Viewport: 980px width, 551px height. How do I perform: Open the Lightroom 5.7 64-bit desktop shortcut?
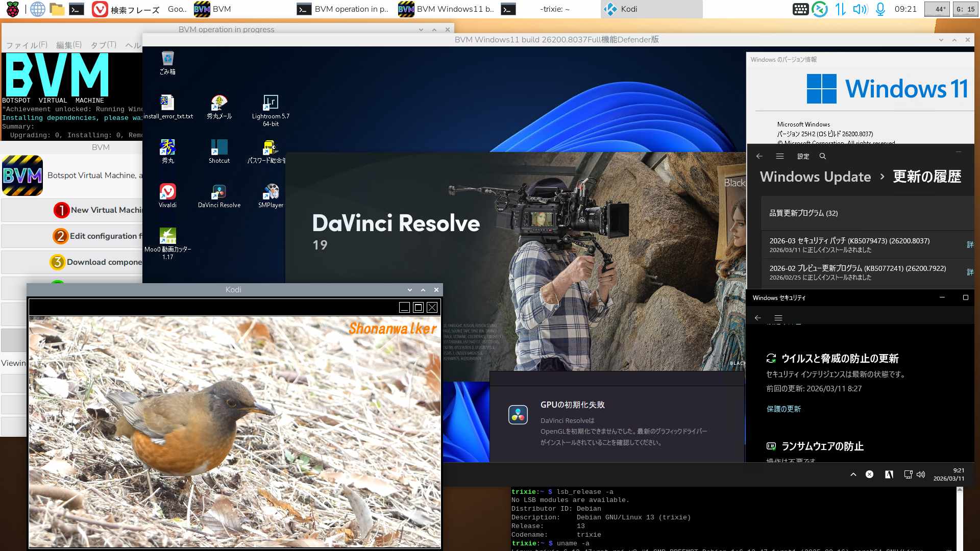click(271, 104)
